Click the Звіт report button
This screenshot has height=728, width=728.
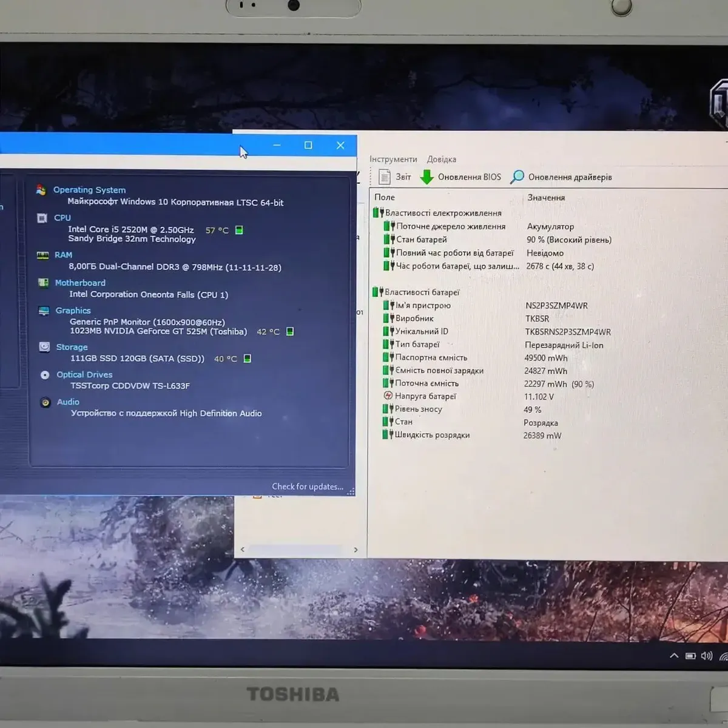click(x=395, y=177)
